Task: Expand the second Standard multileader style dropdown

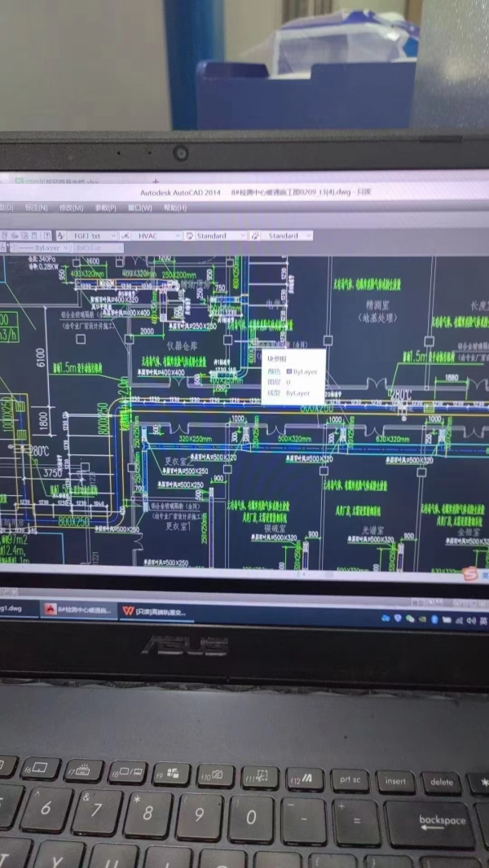Action: 308,235
